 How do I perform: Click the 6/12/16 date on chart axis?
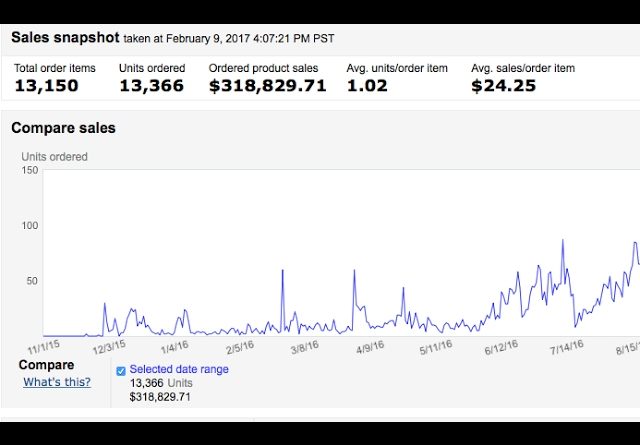click(500, 347)
